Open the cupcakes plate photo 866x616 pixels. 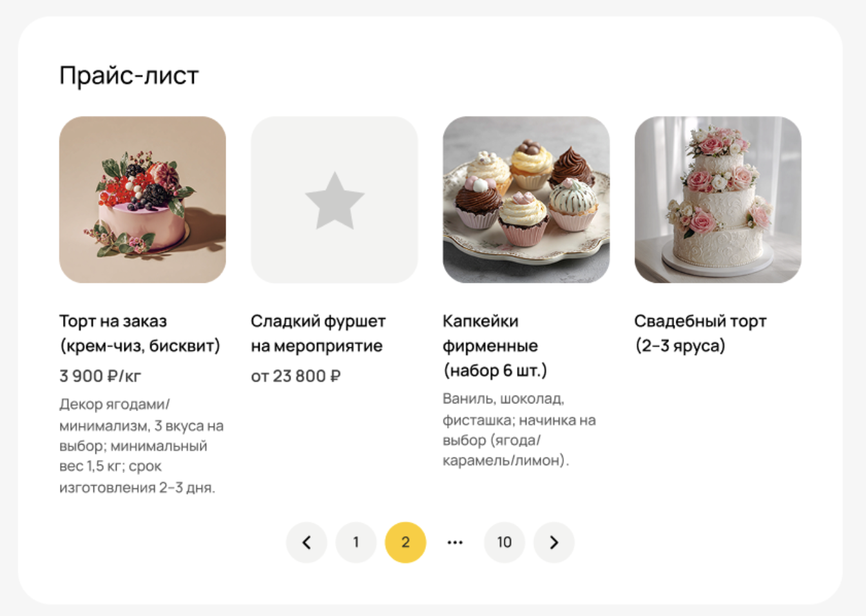(x=526, y=200)
